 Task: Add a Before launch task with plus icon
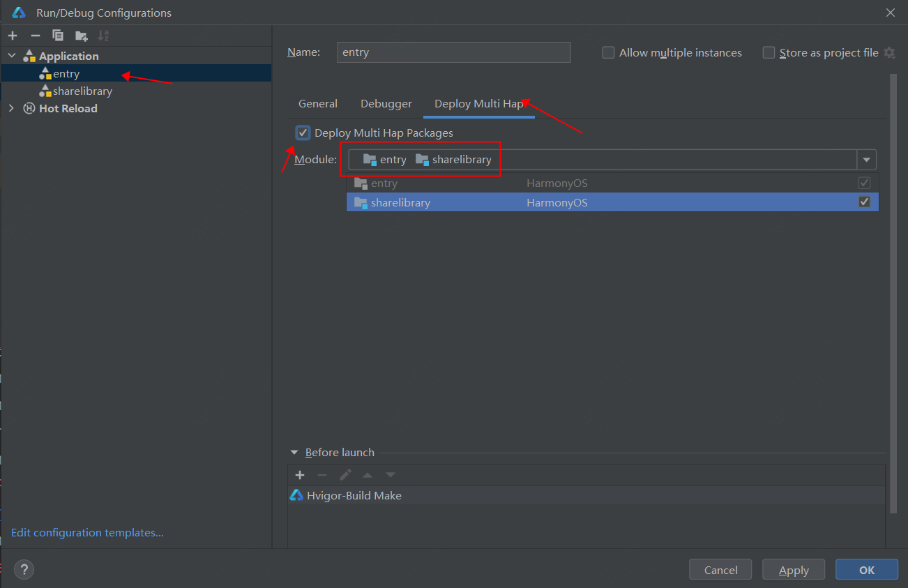pos(300,475)
